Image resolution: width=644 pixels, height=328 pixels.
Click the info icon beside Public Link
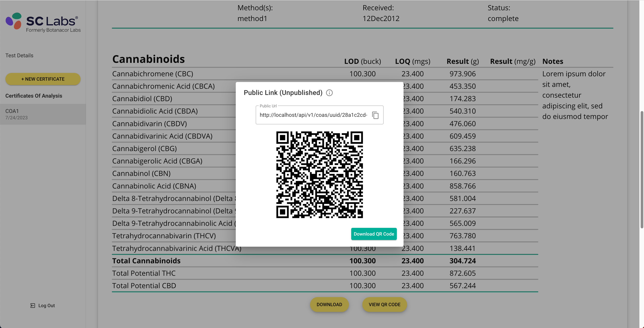(329, 93)
